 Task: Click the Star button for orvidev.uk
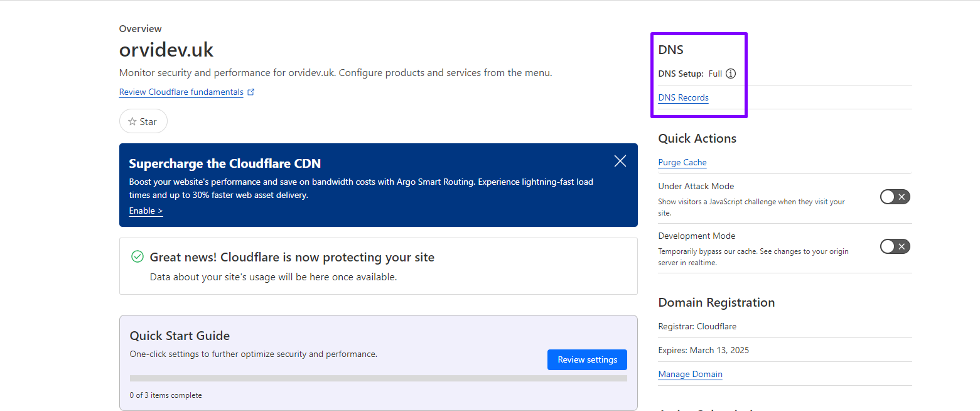click(x=143, y=121)
